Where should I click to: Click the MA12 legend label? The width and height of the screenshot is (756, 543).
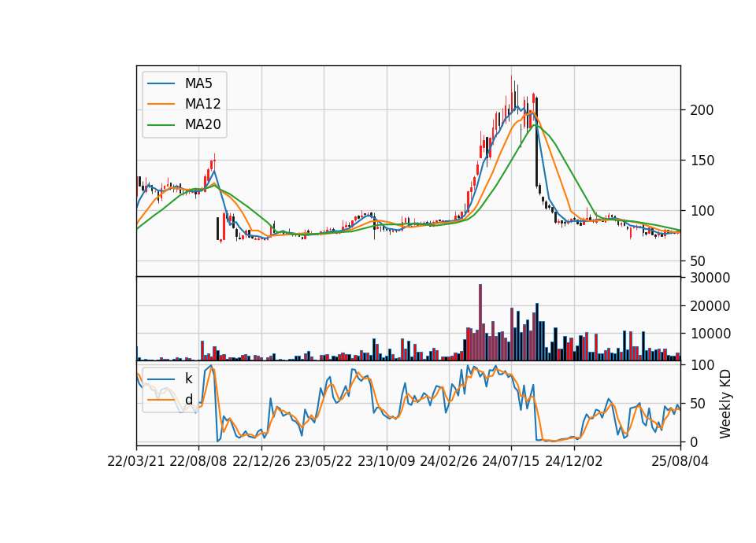pos(203,104)
